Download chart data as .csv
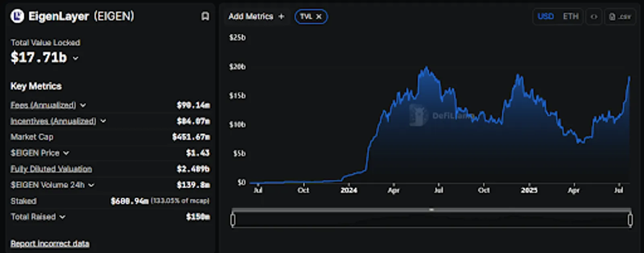Viewport: 644px width, 253px height. tap(620, 17)
